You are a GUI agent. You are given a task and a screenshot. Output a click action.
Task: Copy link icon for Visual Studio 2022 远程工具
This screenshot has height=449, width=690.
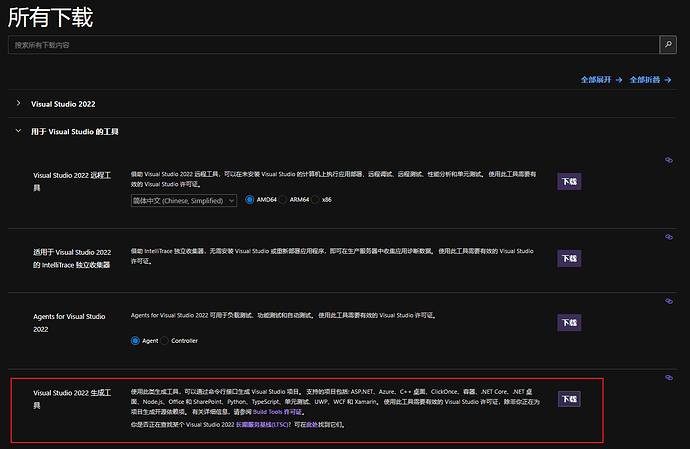668,160
